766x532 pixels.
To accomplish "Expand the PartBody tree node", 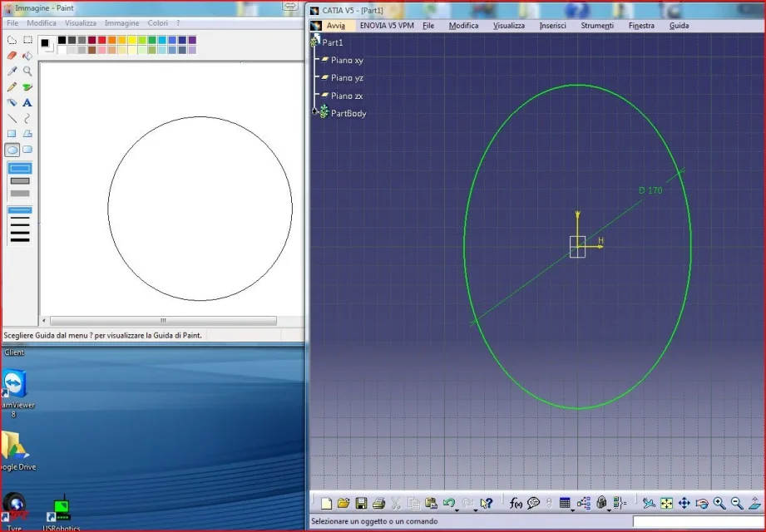I will [314, 112].
